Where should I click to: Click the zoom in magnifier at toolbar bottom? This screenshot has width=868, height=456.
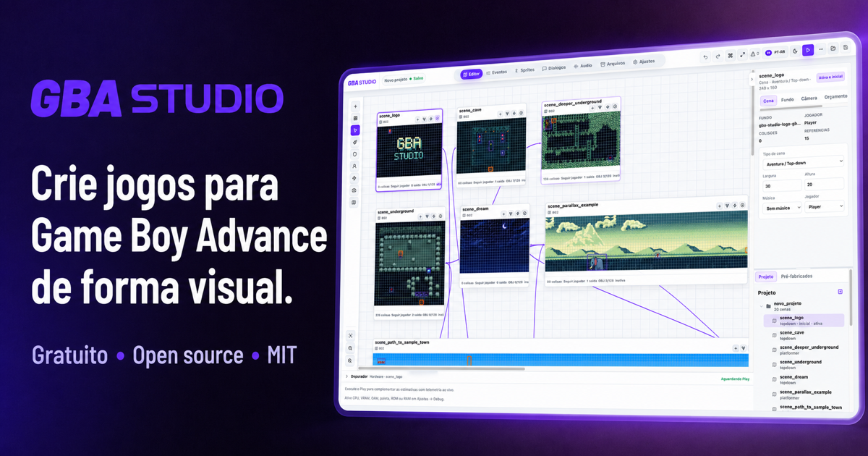350,360
